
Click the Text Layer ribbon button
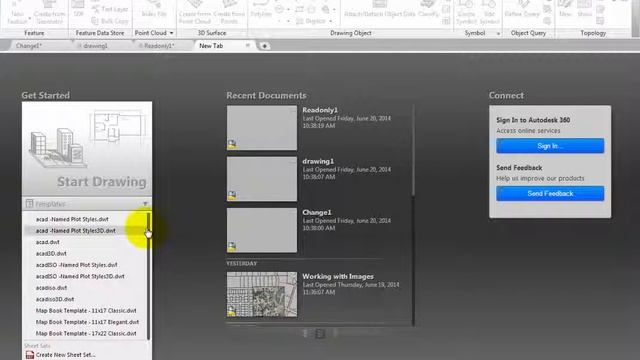(110, 9)
